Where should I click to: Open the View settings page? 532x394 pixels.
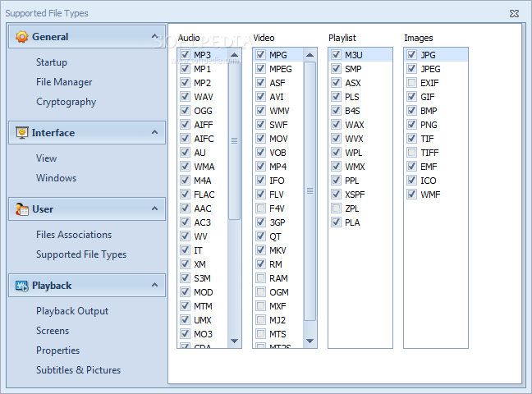point(47,158)
